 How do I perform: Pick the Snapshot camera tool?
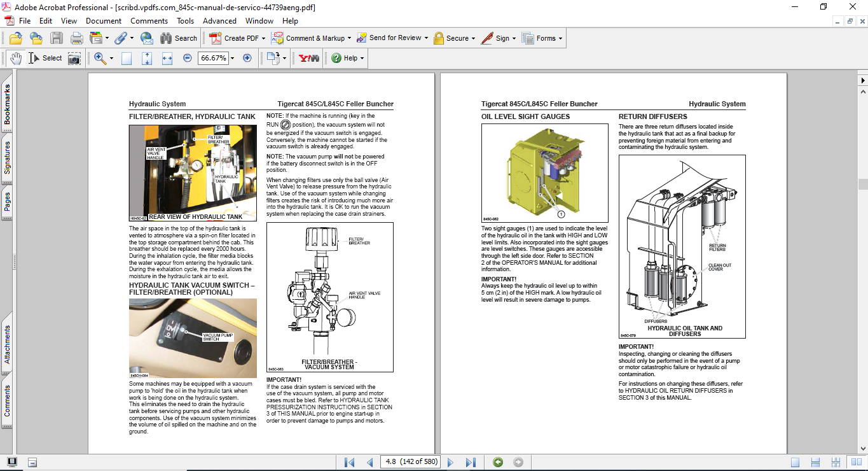tap(74, 58)
